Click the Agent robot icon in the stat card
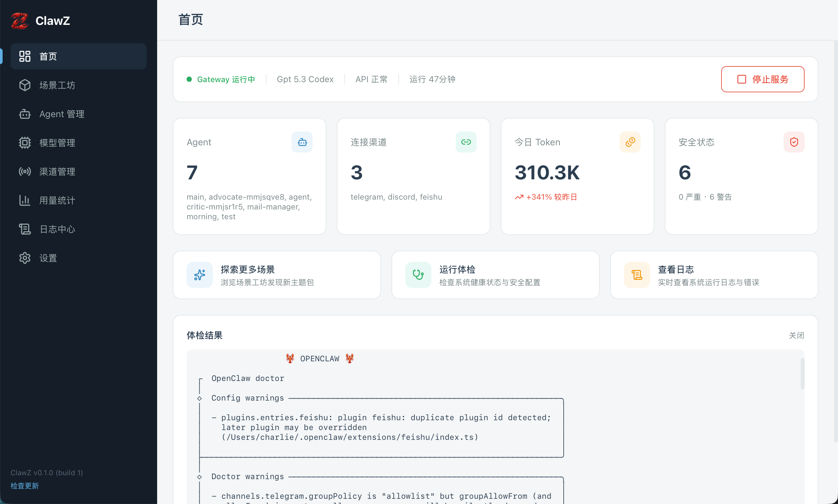838x504 pixels. point(302,142)
